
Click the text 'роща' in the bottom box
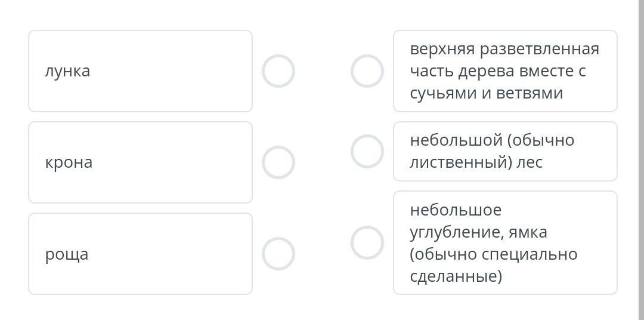point(67,254)
